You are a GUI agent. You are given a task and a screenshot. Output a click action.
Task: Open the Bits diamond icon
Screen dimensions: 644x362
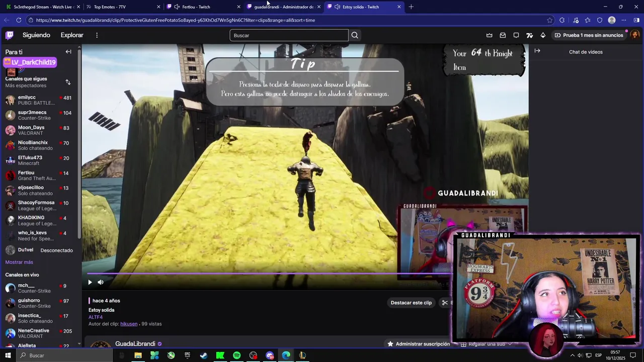point(543,35)
